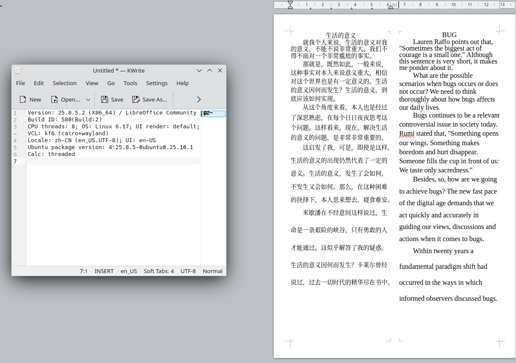Click the Save As toolbar button
This screenshot has width=516, height=363.
[x=149, y=99]
